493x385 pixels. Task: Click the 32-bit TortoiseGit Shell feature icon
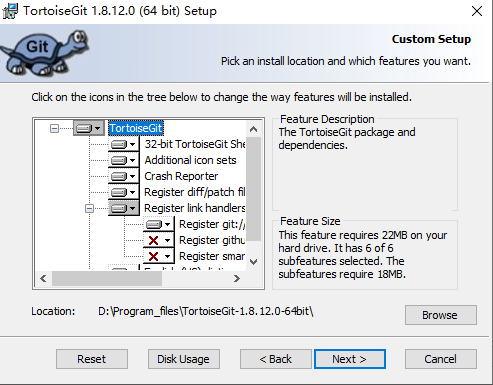point(123,144)
